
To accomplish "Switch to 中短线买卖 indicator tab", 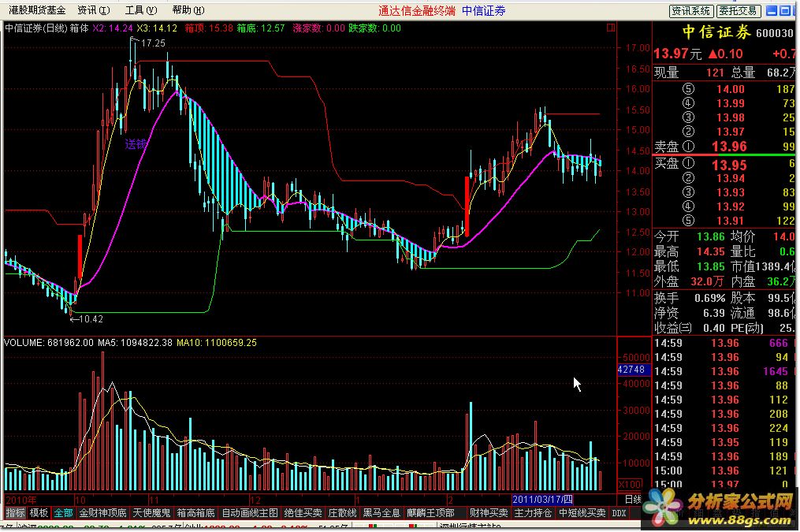I will (x=582, y=512).
